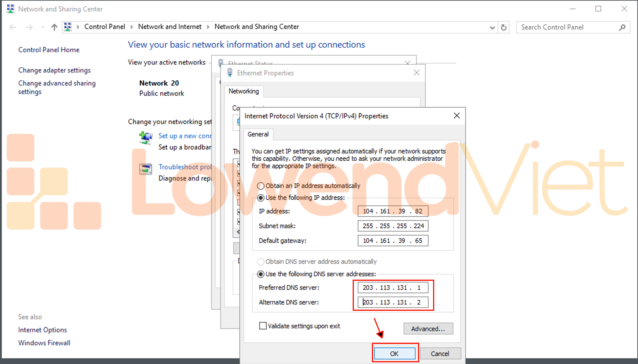The width and height of the screenshot is (638, 364).
Task: Enable Validate settings upon exit checkbox
Action: click(x=263, y=326)
